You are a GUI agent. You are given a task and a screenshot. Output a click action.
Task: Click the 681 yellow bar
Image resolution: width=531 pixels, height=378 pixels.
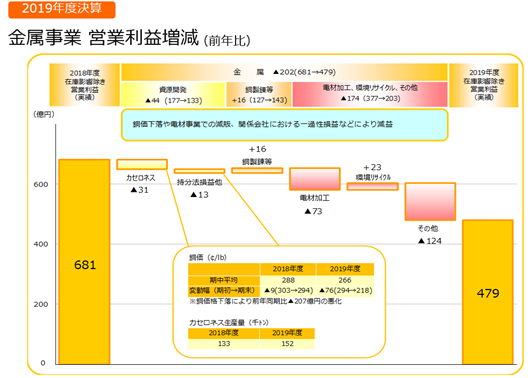[x=84, y=261]
